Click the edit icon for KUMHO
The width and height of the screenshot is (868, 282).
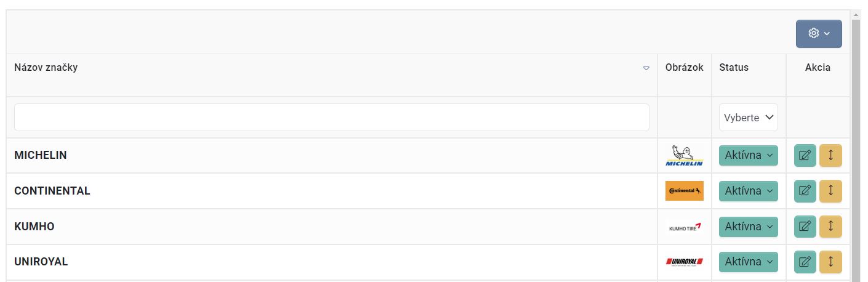click(x=805, y=227)
